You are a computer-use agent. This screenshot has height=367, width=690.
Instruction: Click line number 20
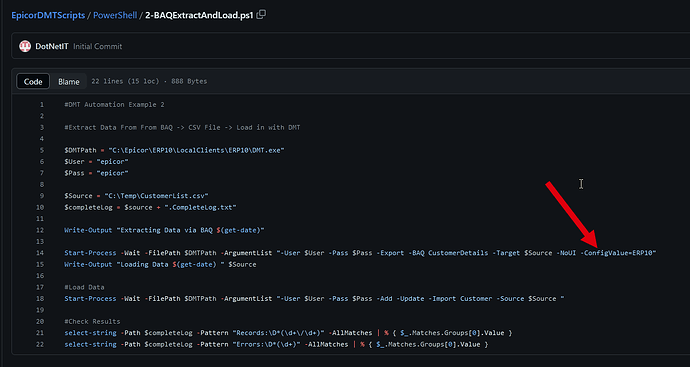(40, 322)
